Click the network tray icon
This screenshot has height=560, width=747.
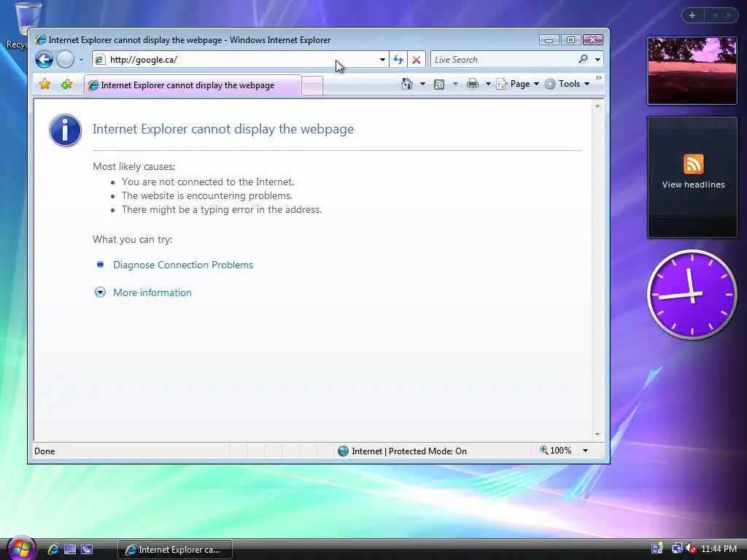coord(677,548)
